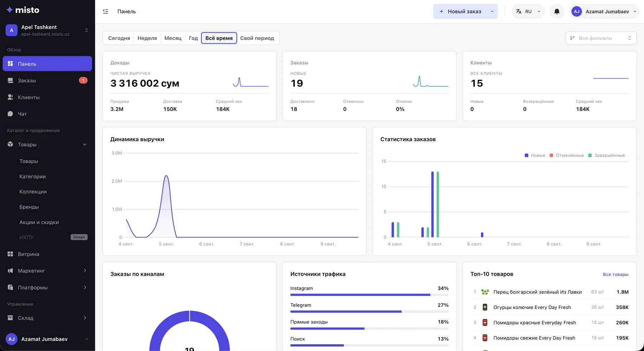
Task: Click the Панель grid icon in sidebar
Action: [x=10, y=64]
